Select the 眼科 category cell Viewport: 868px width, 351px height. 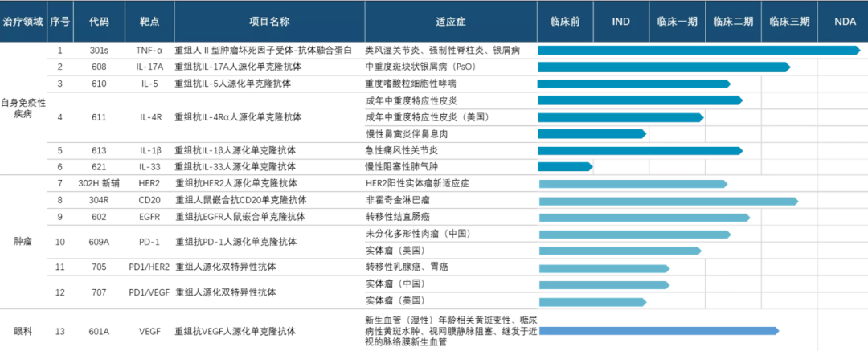tap(23, 331)
